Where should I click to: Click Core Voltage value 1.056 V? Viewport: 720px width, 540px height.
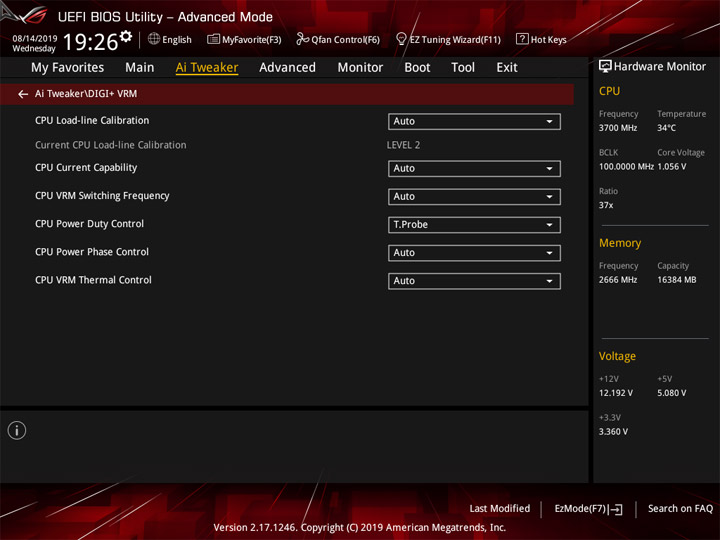pyautogui.click(x=671, y=166)
